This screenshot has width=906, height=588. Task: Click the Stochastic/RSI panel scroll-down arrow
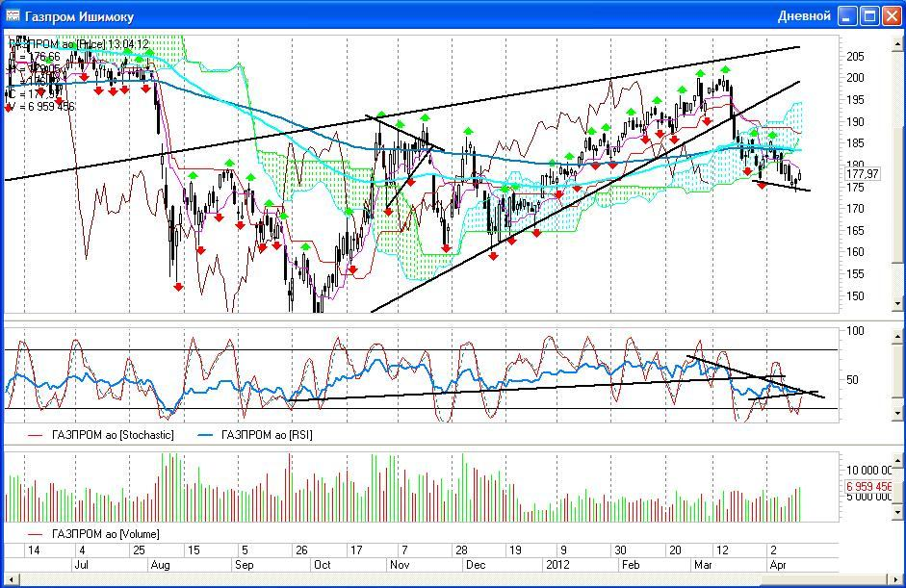point(897,414)
